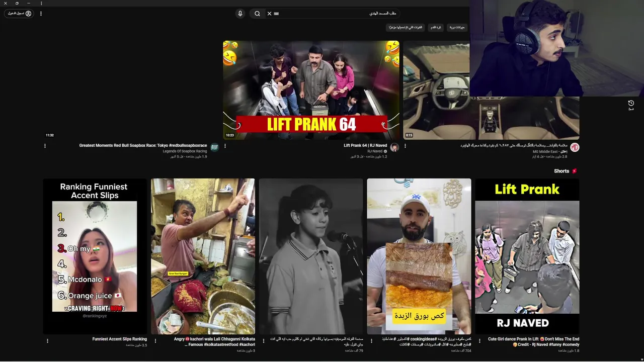Click the Greatest Moments Red Bull Soapbox Race title
This screenshot has height=362, width=644.
coord(143,145)
